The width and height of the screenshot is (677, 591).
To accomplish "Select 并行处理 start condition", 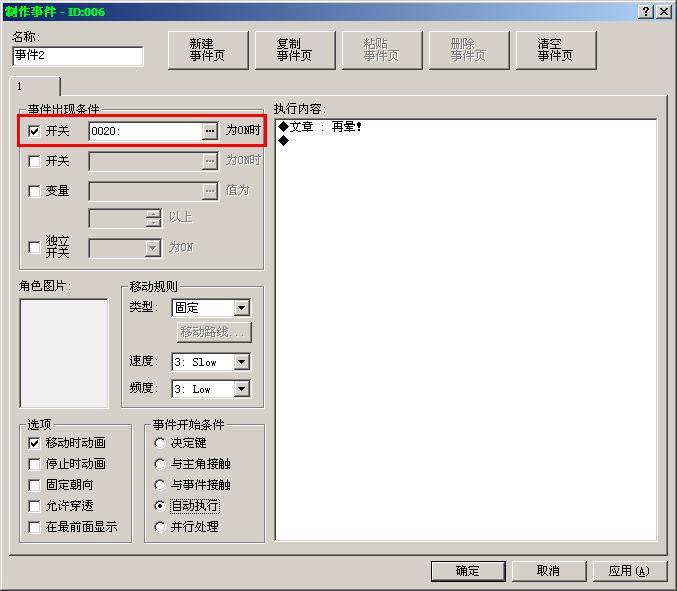I will pyautogui.click(x=160, y=527).
